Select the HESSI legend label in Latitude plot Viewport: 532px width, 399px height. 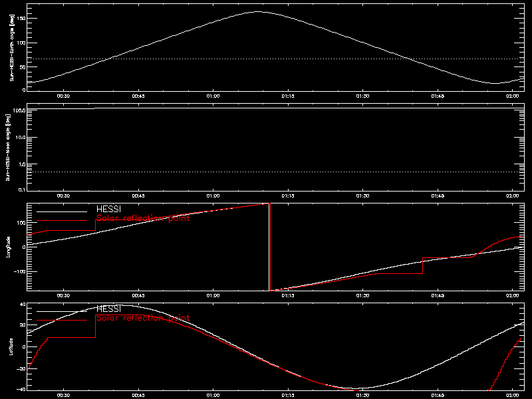coord(108,309)
